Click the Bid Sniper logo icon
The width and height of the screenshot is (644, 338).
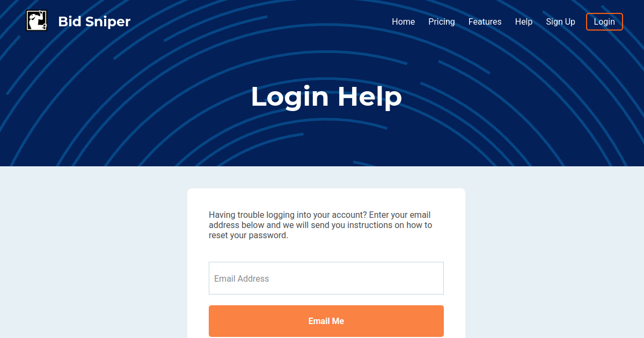tap(36, 20)
